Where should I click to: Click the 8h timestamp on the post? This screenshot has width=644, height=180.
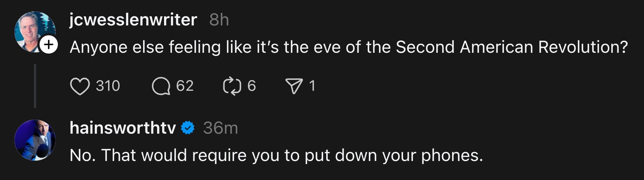[x=219, y=20]
